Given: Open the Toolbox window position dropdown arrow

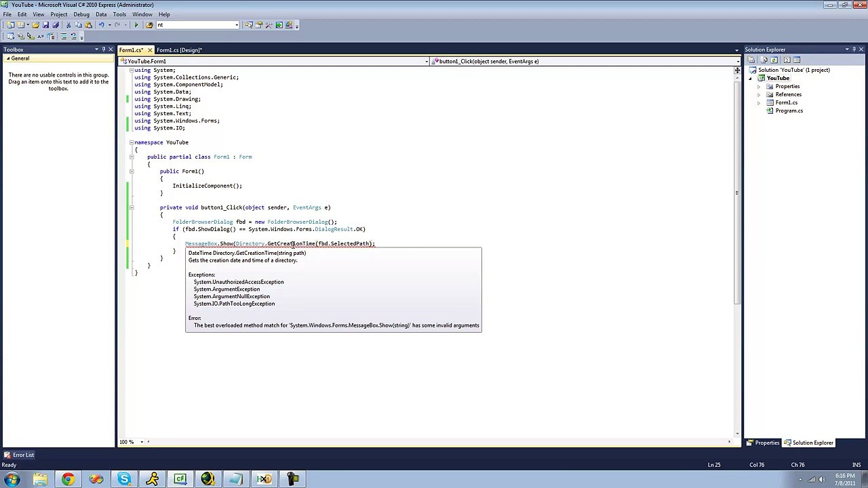Looking at the screenshot, I should coord(96,49).
